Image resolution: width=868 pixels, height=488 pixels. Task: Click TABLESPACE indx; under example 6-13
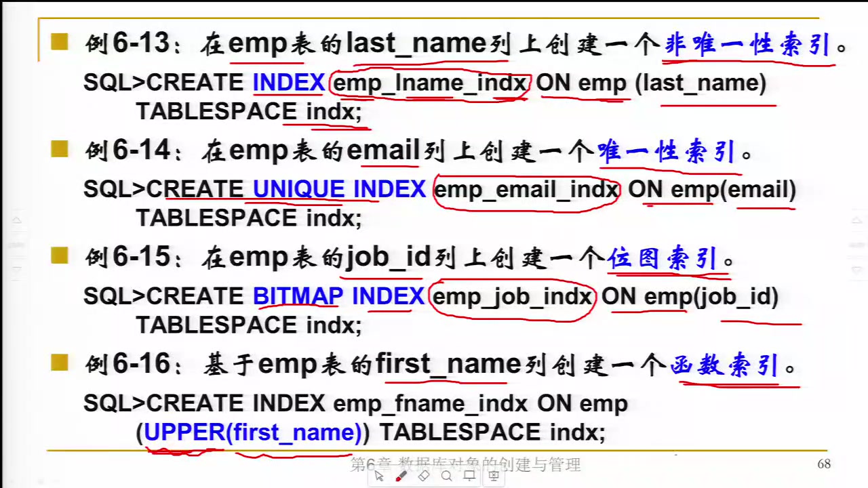pos(250,111)
